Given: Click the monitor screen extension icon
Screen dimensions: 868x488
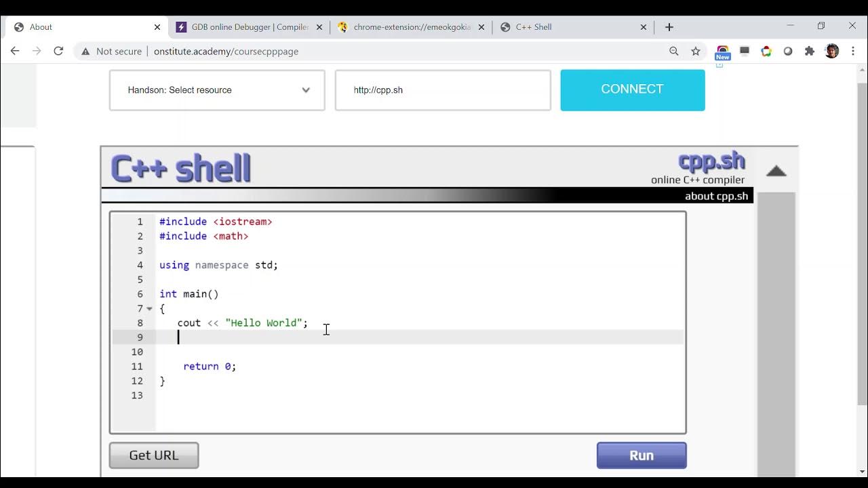Looking at the screenshot, I should pos(745,51).
